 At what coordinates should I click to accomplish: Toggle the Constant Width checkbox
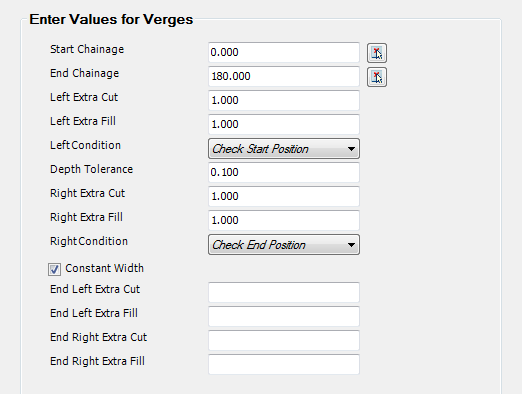(54, 269)
